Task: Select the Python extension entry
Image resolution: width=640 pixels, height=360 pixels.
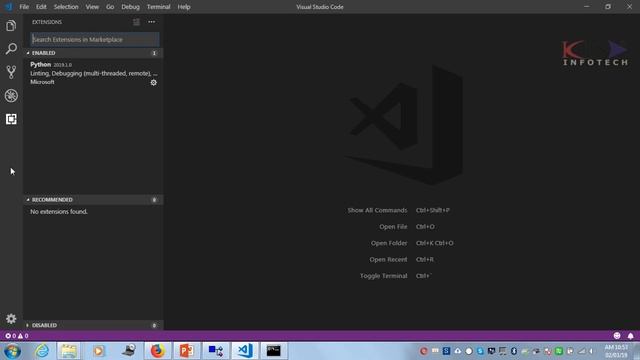Action: (x=93, y=73)
